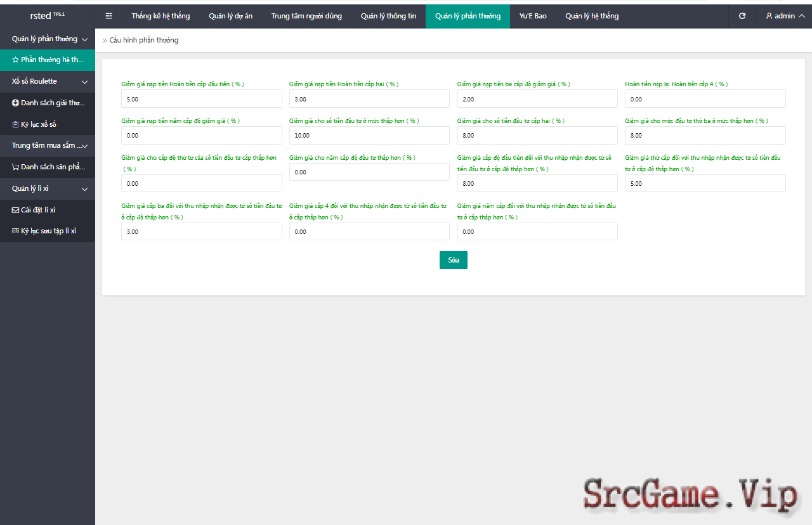Collapse the Xổ số Roulette sidebar section

[x=84, y=82]
